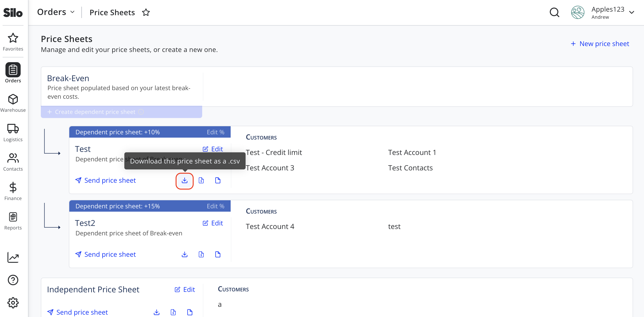
Task: Open the Orders sidebar section
Action: 13,73
